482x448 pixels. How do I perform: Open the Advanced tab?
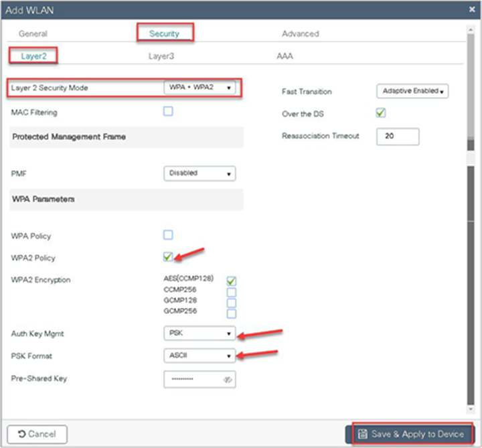(x=301, y=33)
